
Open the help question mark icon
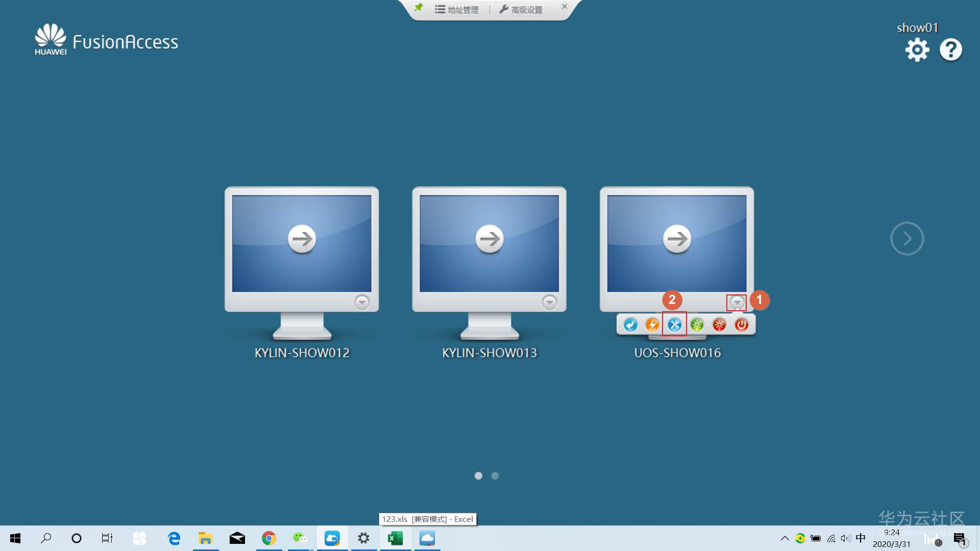tap(950, 50)
